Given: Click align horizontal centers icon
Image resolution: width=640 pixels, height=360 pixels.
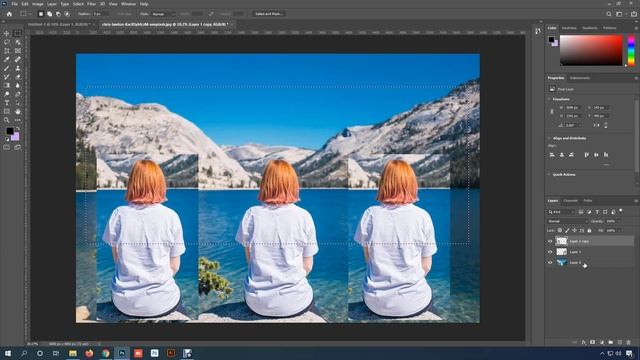Looking at the screenshot, I should click(x=562, y=155).
